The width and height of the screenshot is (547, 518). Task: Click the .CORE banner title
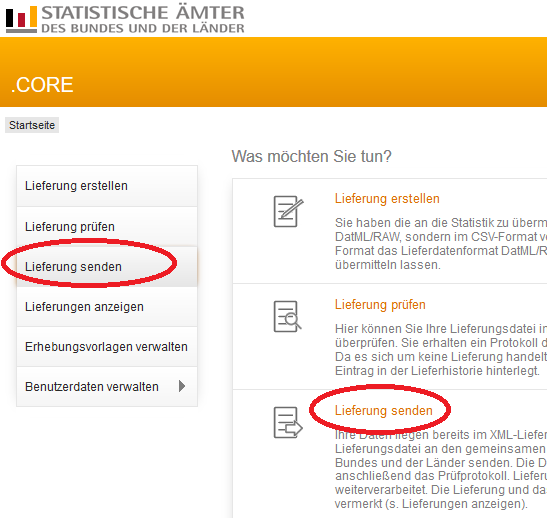pyautogui.click(x=42, y=85)
